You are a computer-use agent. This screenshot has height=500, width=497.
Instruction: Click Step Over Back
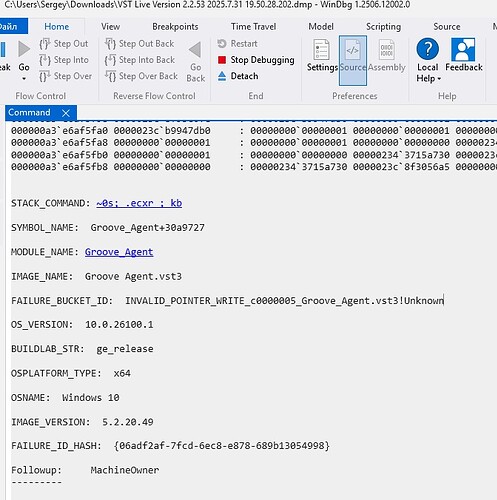click(x=141, y=76)
